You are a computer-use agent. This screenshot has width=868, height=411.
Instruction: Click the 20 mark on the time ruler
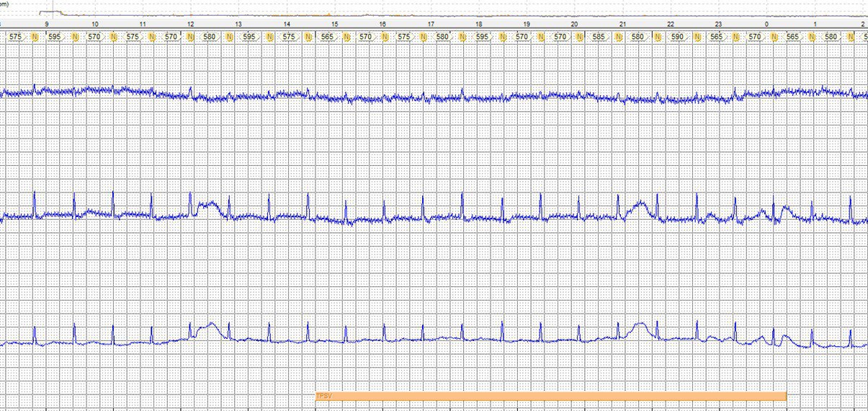click(x=574, y=24)
